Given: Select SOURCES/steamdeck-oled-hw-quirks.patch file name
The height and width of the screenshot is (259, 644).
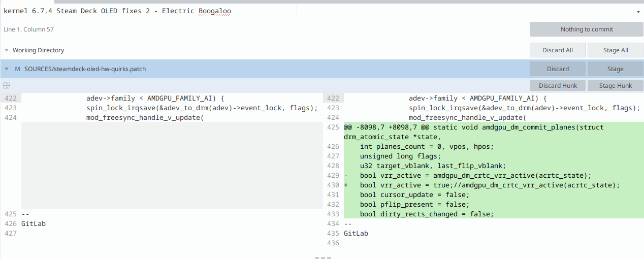Looking at the screenshot, I should [x=85, y=69].
